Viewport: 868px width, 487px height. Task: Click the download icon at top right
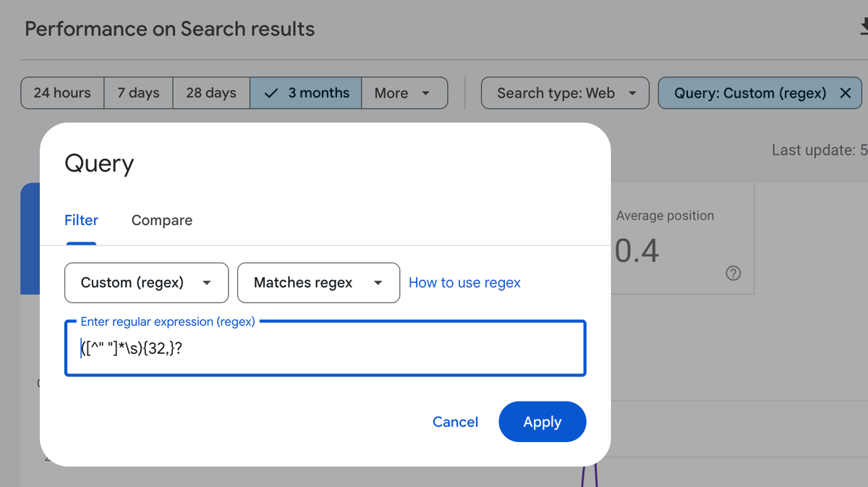[x=863, y=27]
